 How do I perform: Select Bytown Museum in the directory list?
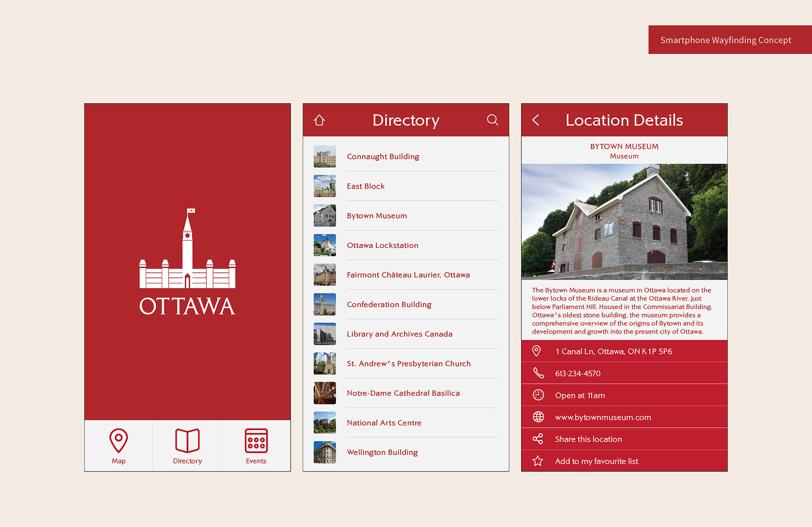click(376, 216)
